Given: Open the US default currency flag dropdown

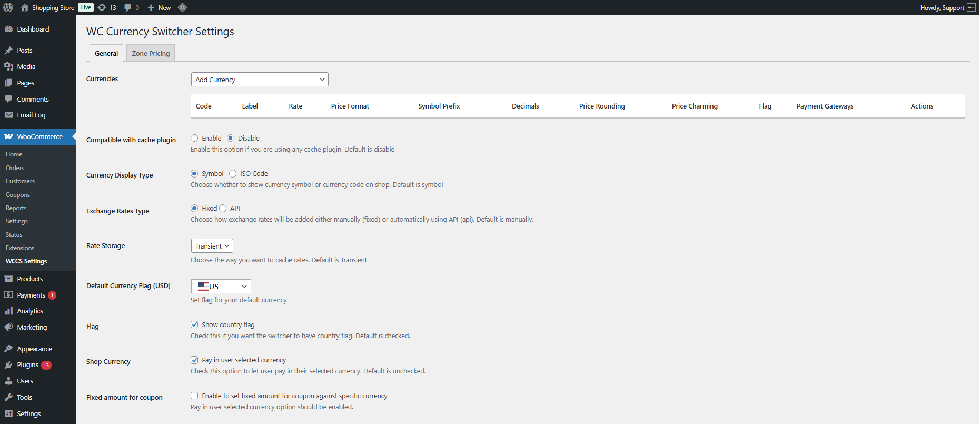Looking at the screenshot, I should coord(221,286).
